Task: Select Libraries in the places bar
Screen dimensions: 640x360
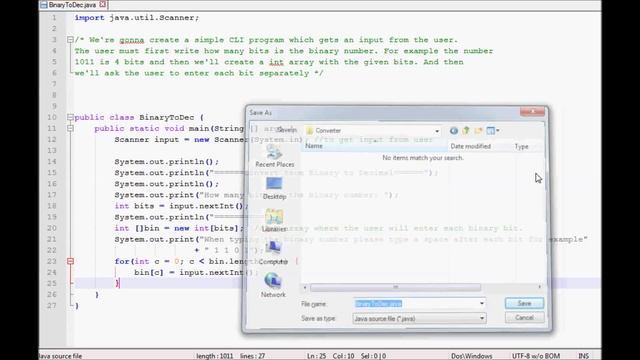Action: click(274, 221)
